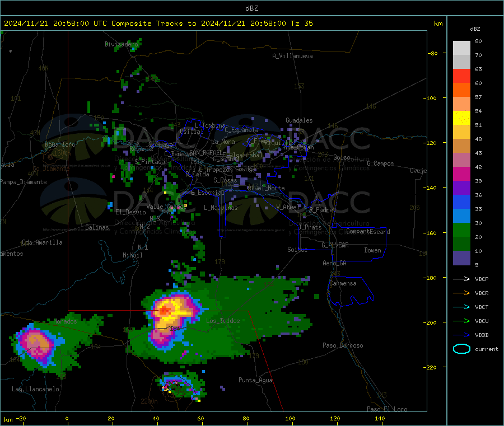The image size is (504, 426).
Task: Click the 80 value in dBZ scale
Action: 478,41
